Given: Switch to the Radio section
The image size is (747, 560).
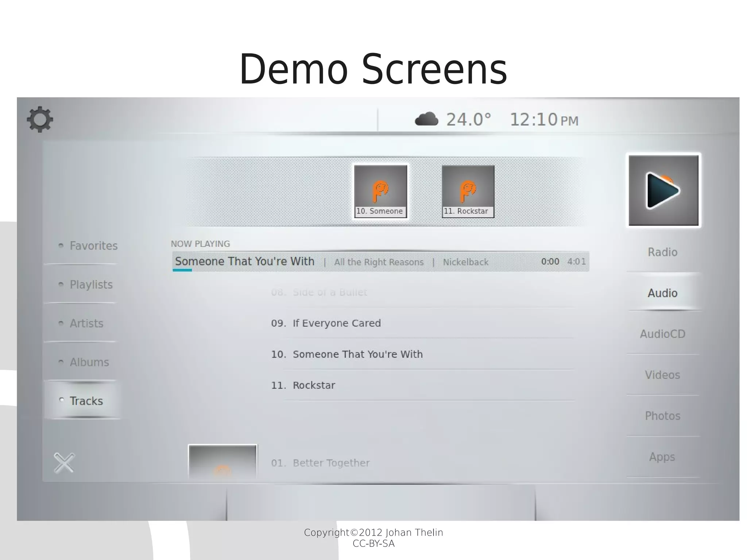Looking at the screenshot, I should (662, 252).
